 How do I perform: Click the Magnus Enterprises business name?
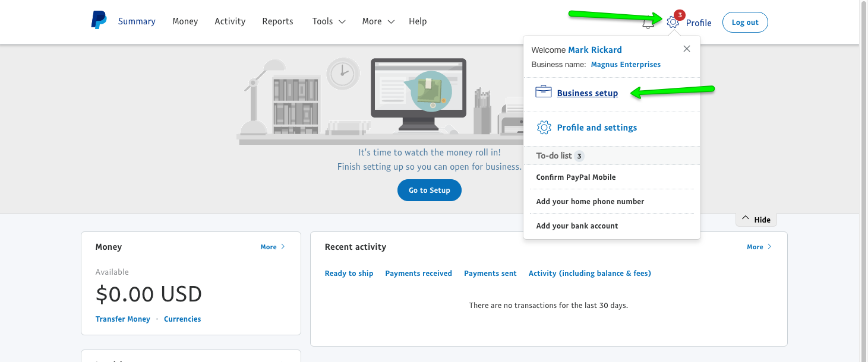coord(626,64)
